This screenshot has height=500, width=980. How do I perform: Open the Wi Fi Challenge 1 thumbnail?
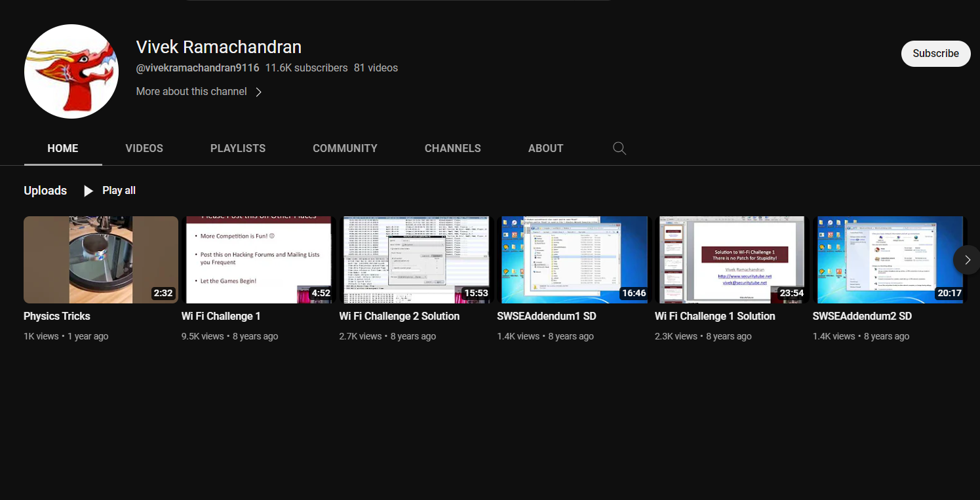[258, 260]
